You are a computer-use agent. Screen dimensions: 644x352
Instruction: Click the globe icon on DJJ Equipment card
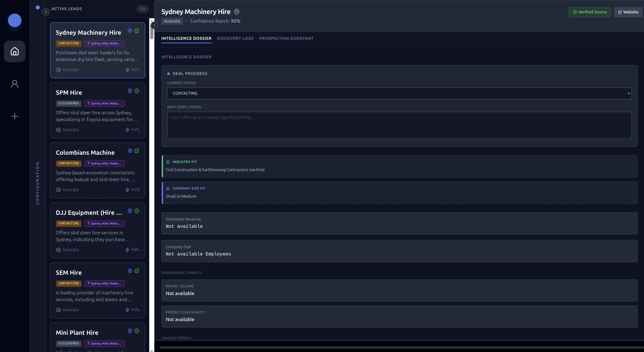click(59, 250)
